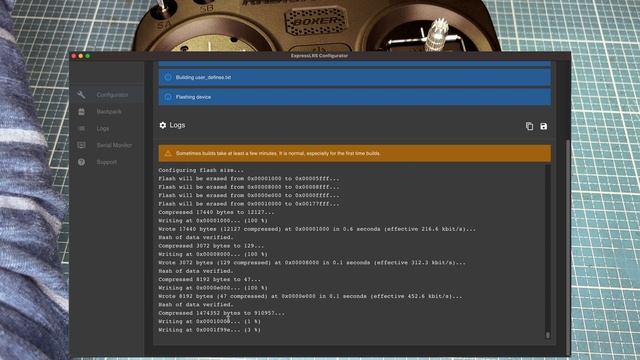Viewport: 640px width, 360px height.
Task: Open the Support section in sidebar
Action: tap(107, 162)
